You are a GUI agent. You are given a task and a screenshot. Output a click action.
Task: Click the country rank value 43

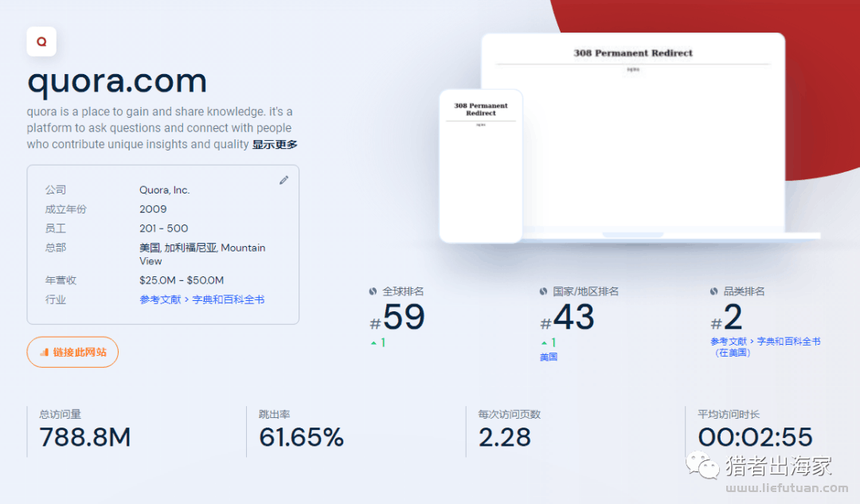coord(573,317)
